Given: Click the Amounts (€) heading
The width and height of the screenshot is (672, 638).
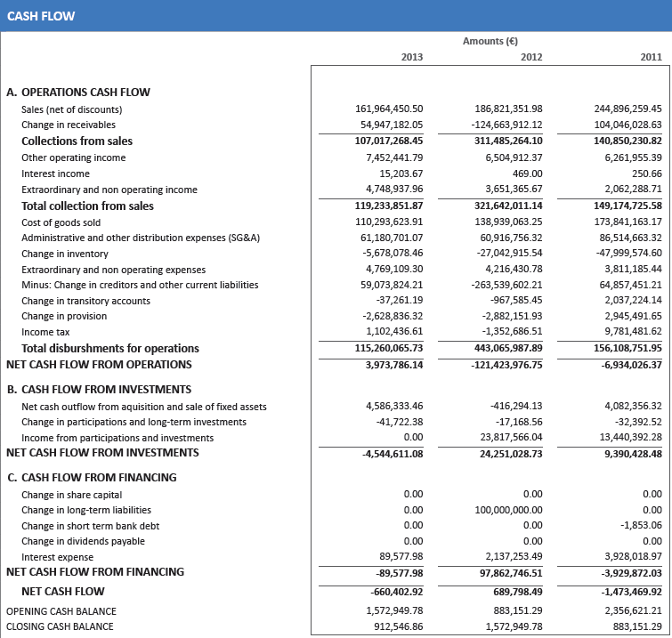Looking at the screenshot, I should point(490,41).
